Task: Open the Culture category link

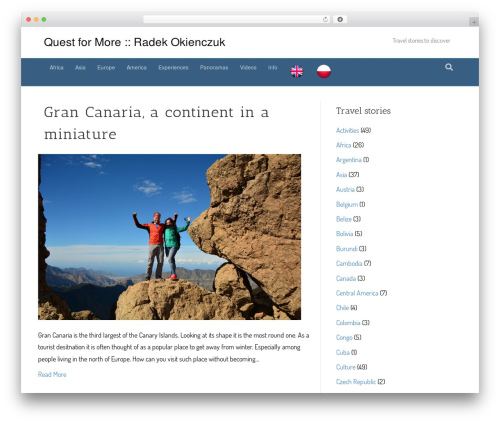Action: click(x=346, y=367)
